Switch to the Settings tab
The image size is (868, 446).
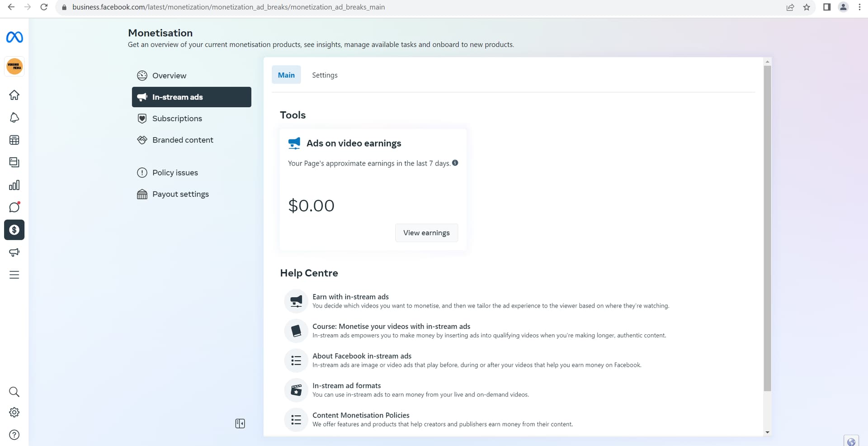pos(325,75)
